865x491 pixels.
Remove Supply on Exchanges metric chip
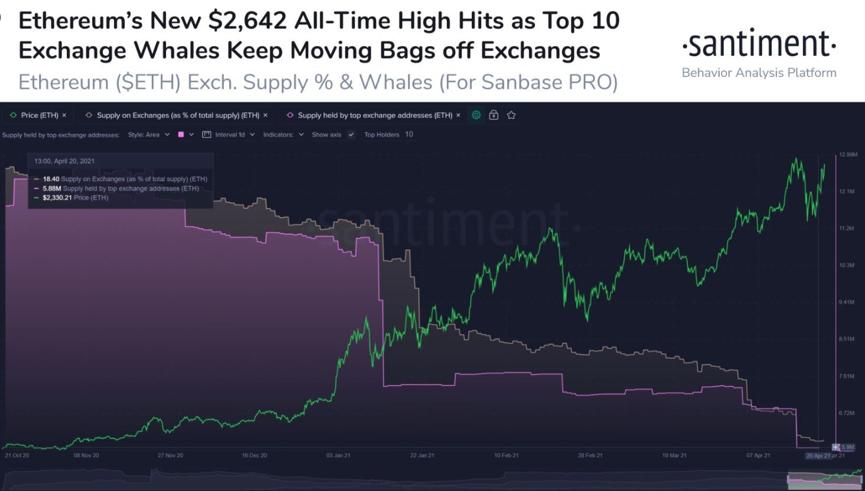coord(265,115)
